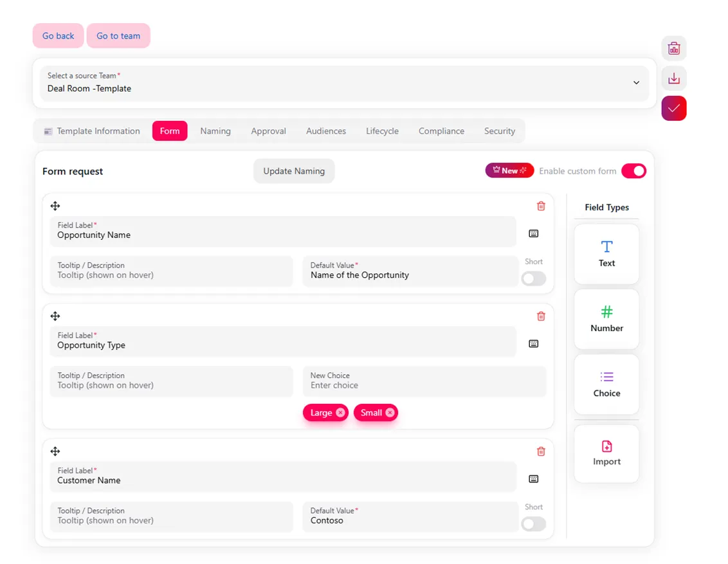
Task: Click the Form request heading
Action: click(73, 171)
